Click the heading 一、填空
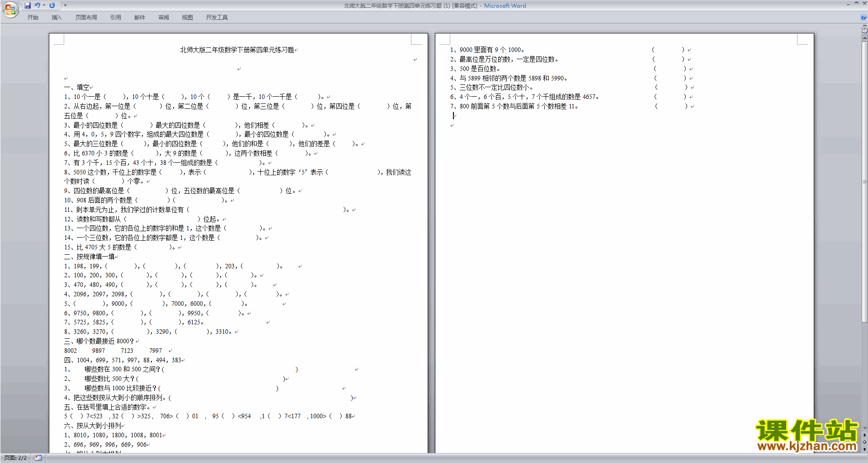This screenshot has height=463, width=868. (76, 87)
